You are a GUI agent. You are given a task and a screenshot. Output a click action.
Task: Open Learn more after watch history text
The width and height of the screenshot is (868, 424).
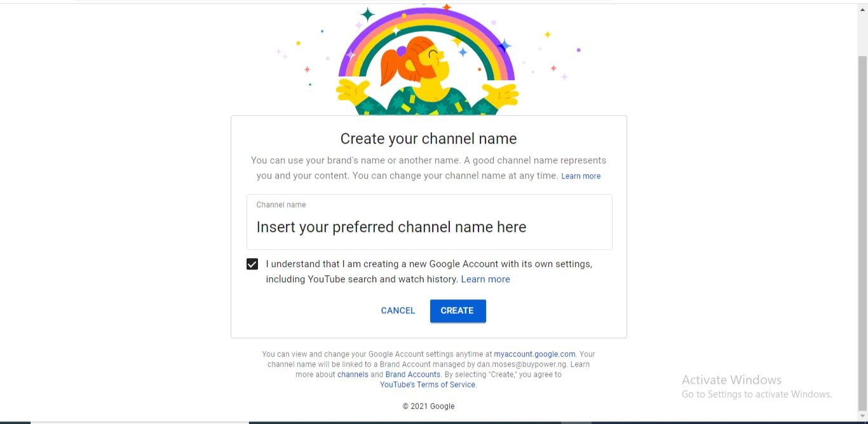(485, 279)
